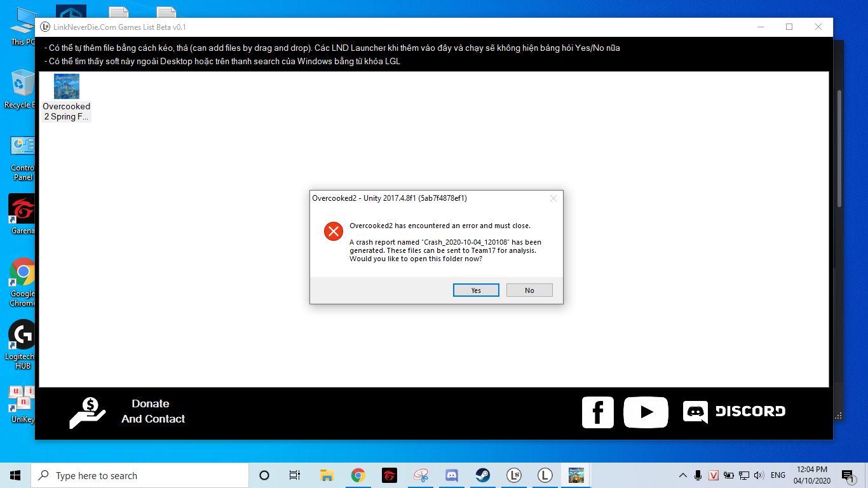Open the Discord server icon
This screenshot has width=868, height=488.
734,412
